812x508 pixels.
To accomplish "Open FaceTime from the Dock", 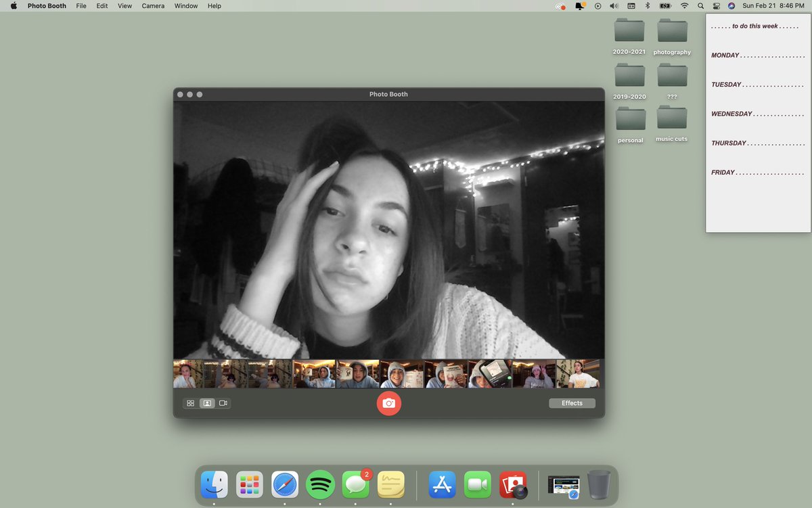I will coord(478,484).
